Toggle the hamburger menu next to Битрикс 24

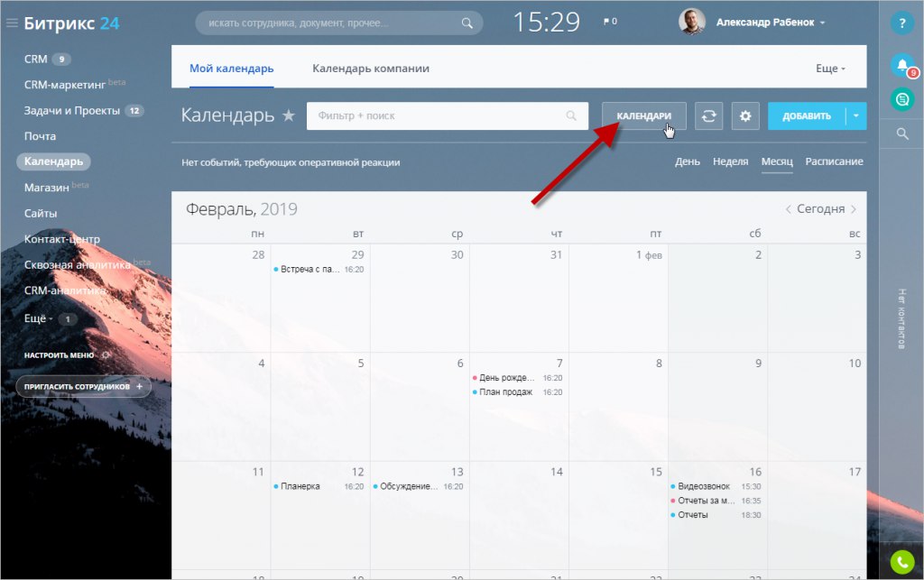pyautogui.click(x=12, y=23)
